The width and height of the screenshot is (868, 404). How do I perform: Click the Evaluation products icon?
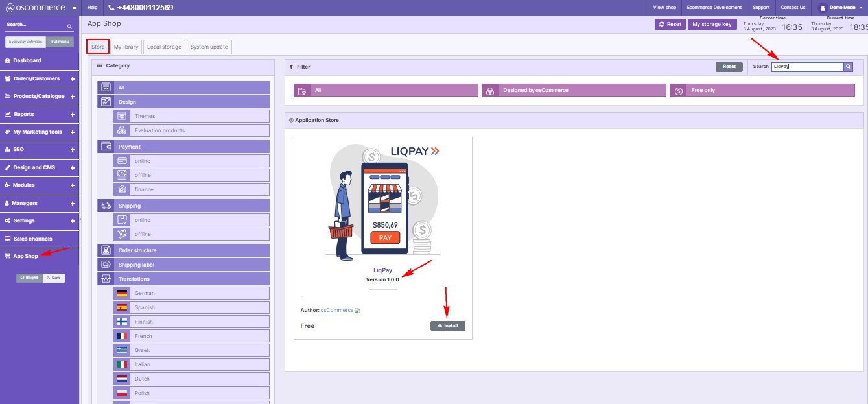coord(122,130)
